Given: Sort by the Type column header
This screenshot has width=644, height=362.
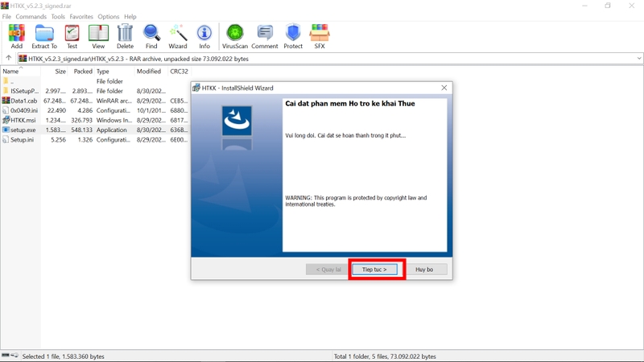Looking at the screenshot, I should [x=114, y=72].
